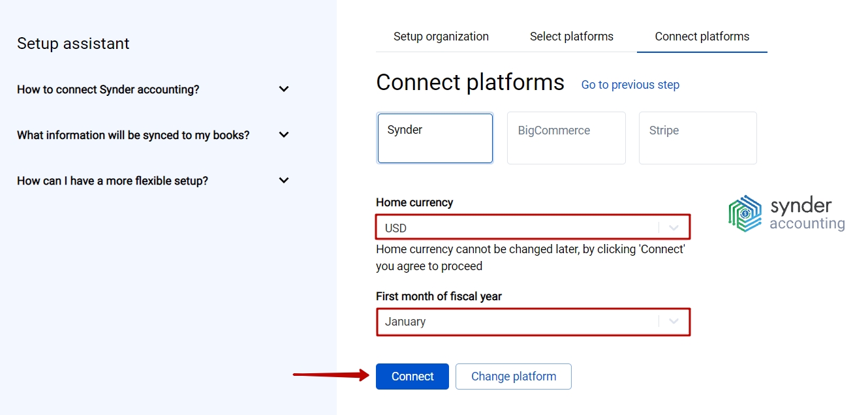This screenshot has height=415, width=868.
Task: Select the Synder platform card
Action: 435,138
